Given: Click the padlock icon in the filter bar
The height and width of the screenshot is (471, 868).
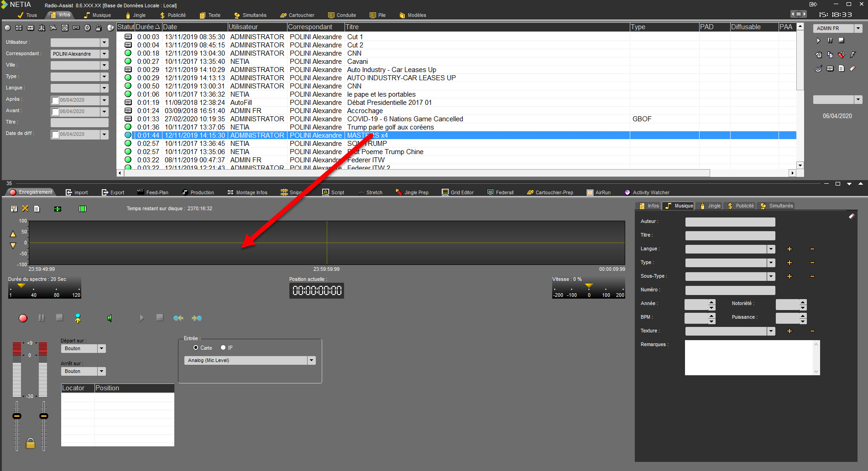Looking at the screenshot, I should pyautogui.click(x=99, y=28).
